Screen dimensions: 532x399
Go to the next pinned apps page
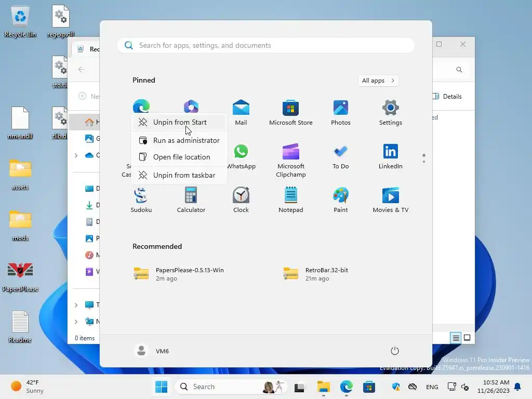point(424,161)
